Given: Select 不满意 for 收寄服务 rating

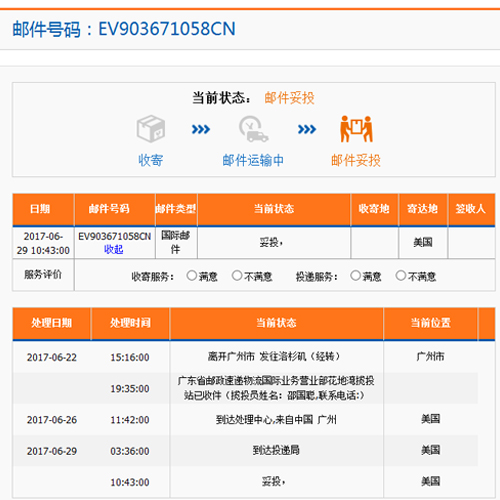Looking at the screenshot, I should (237, 276).
